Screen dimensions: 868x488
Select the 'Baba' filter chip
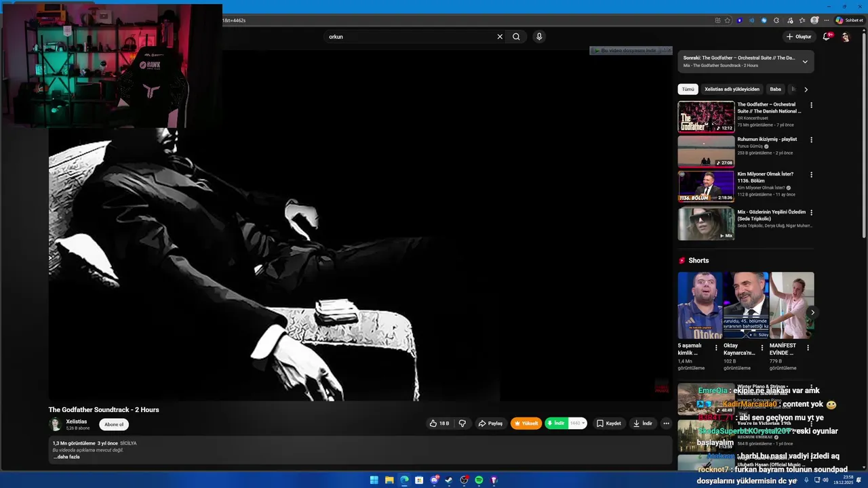pos(775,89)
